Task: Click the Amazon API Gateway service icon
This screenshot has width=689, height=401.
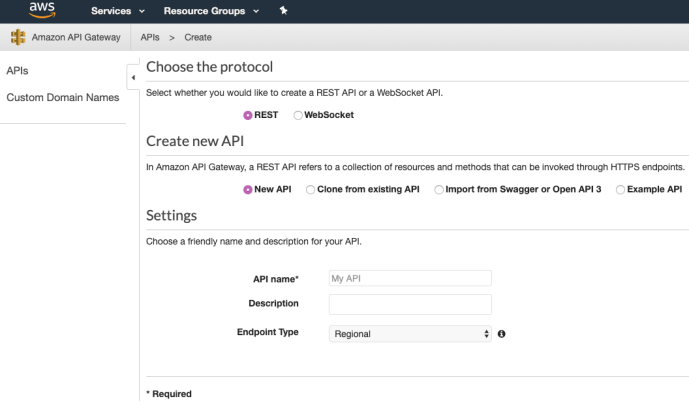Action: point(18,38)
